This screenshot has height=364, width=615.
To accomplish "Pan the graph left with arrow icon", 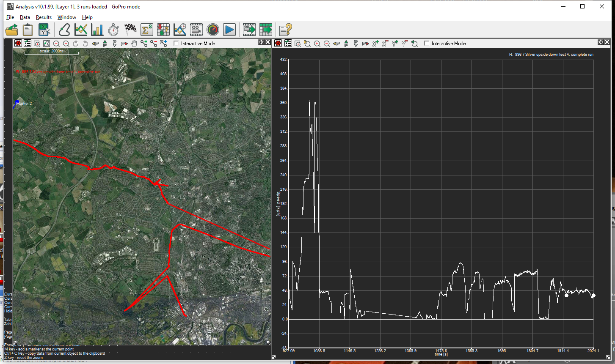I will click(336, 43).
